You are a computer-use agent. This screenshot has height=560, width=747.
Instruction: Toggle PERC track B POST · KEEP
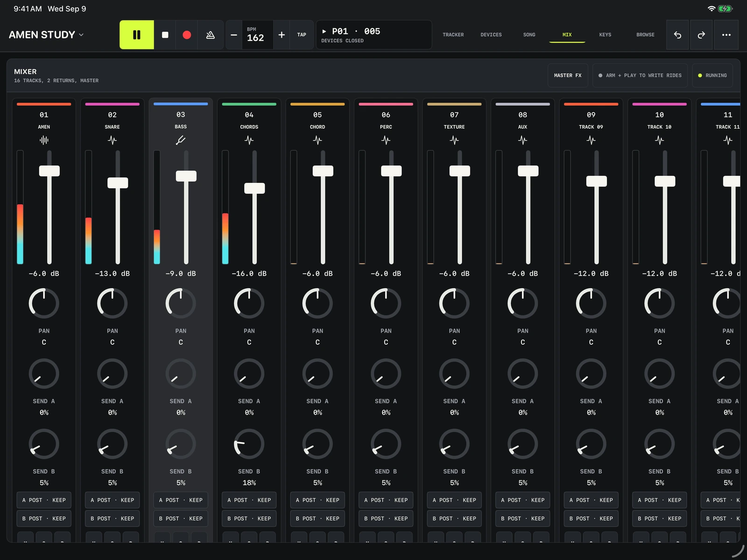[x=386, y=518]
